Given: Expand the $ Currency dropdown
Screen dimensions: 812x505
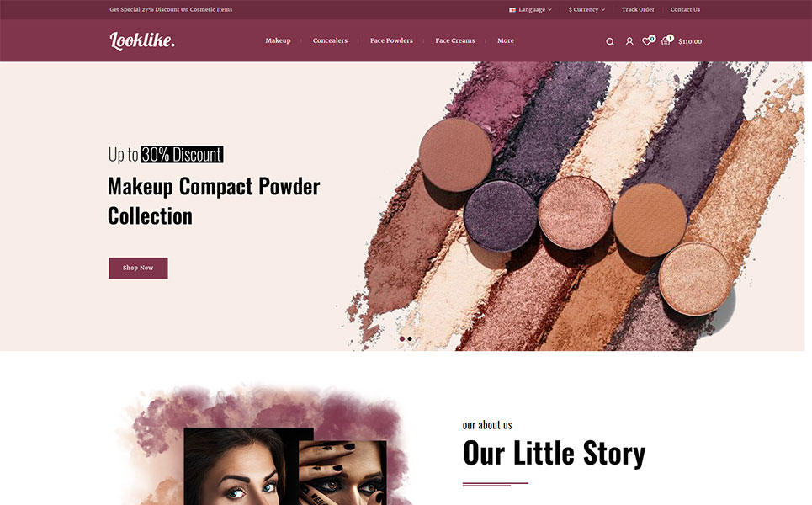Looking at the screenshot, I should [586, 10].
